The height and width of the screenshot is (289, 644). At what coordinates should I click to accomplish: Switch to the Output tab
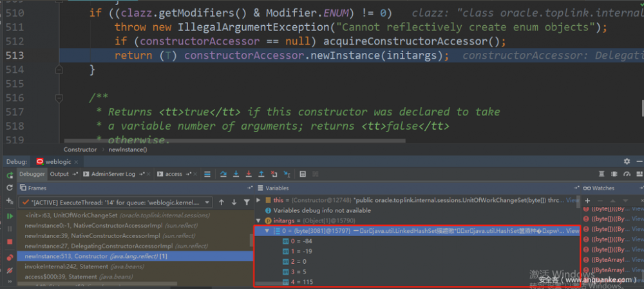[x=59, y=174]
